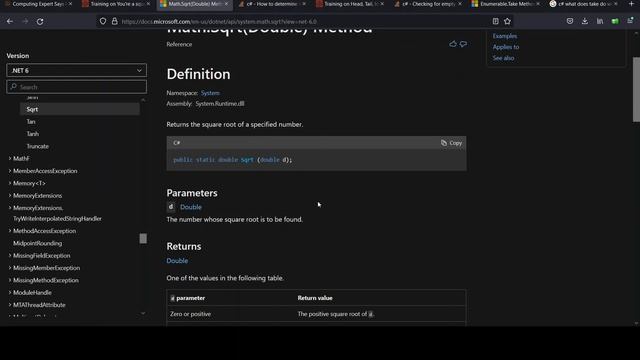This screenshot has height=360, width=640.
Task: Expand Memory<T> tree node
Action: coord(10,183)
